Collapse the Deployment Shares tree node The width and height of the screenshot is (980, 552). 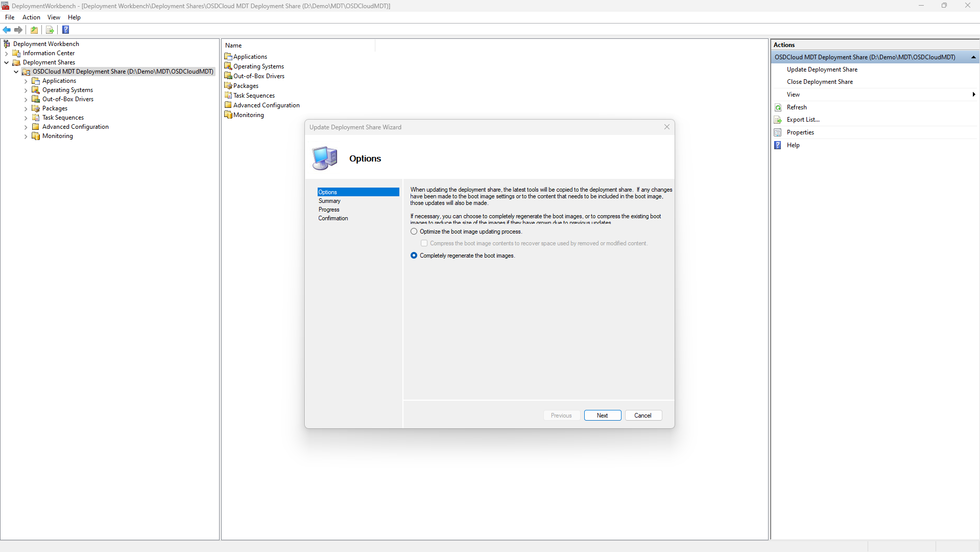[x=6, y=63]
